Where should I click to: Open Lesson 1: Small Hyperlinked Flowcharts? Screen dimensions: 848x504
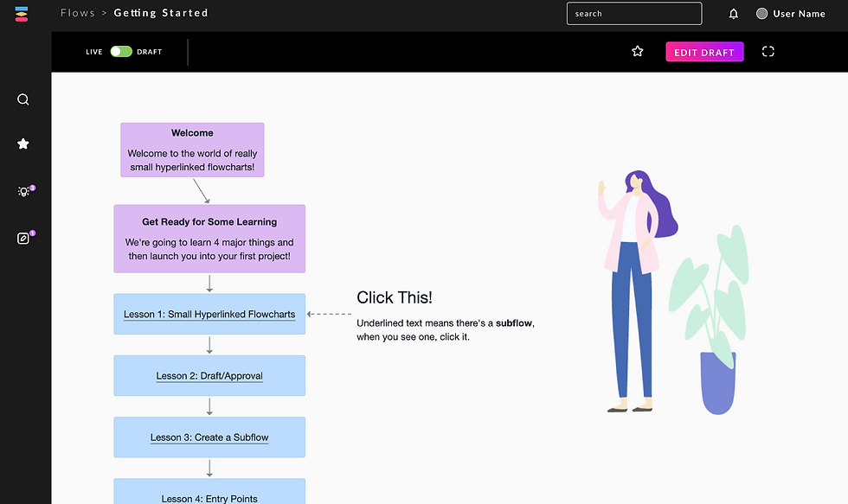[x=209, y=315]
